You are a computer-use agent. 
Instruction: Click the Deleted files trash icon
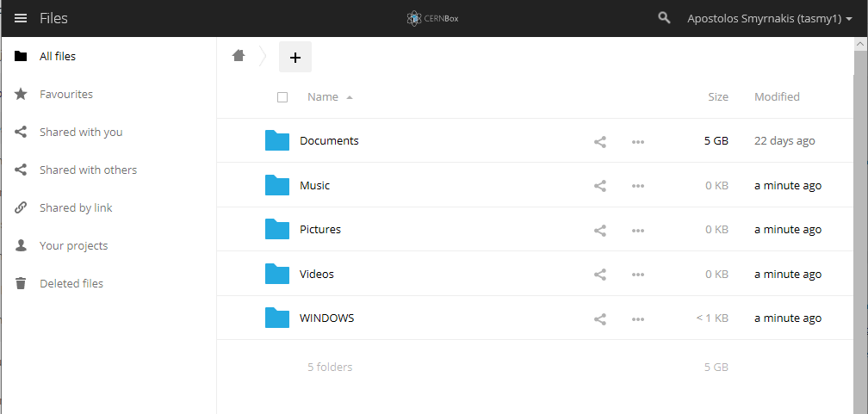click(21, 283)
